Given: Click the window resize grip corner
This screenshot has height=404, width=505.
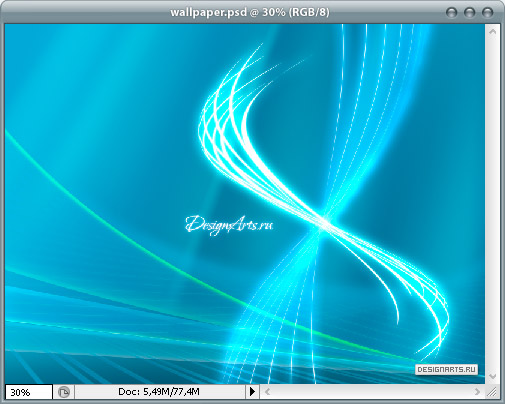Looking at the screenshot, I should (x=492, y=392).
